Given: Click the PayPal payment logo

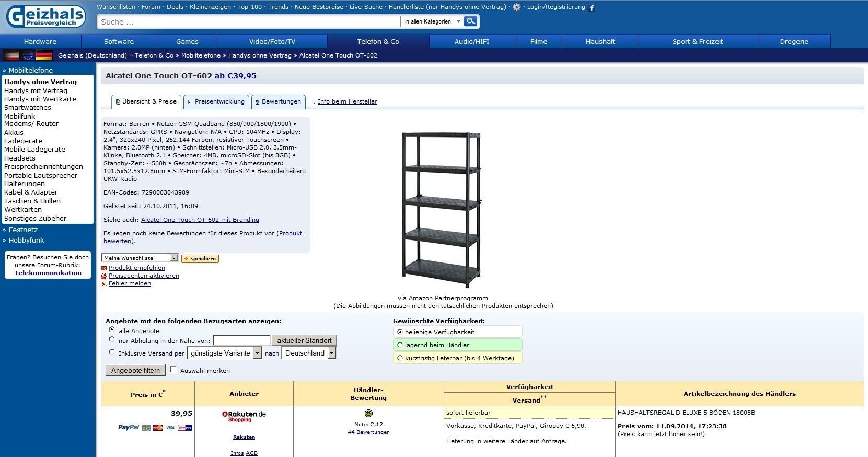Looking at the screenshot, I should [129, 427].
